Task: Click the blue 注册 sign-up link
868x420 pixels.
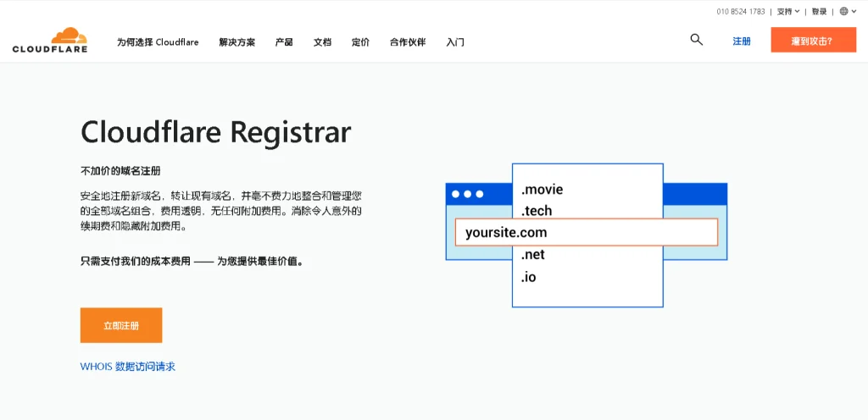Action: click(x=742, y=41)
